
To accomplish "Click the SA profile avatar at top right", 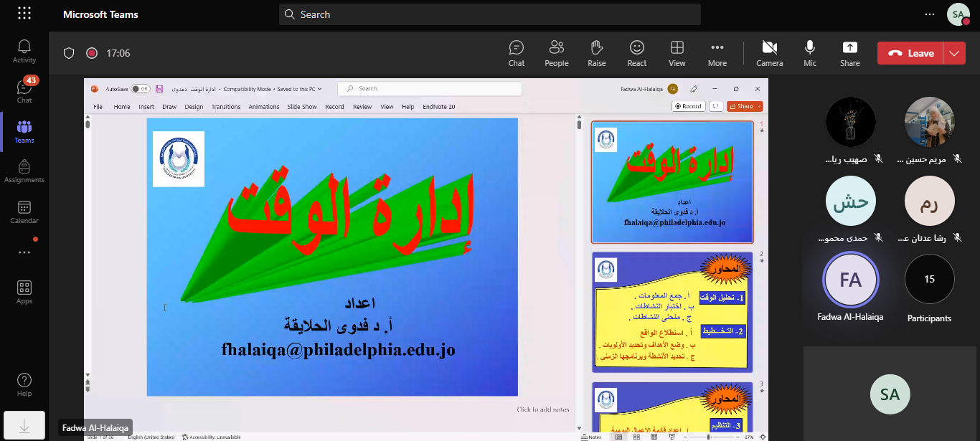I will click(x=958, y=14).
